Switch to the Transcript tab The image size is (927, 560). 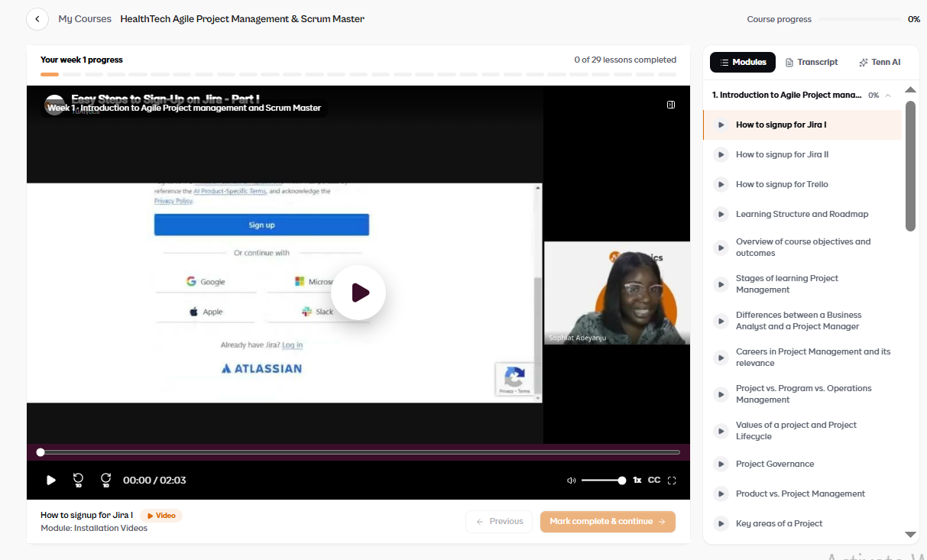click(812, 62)
